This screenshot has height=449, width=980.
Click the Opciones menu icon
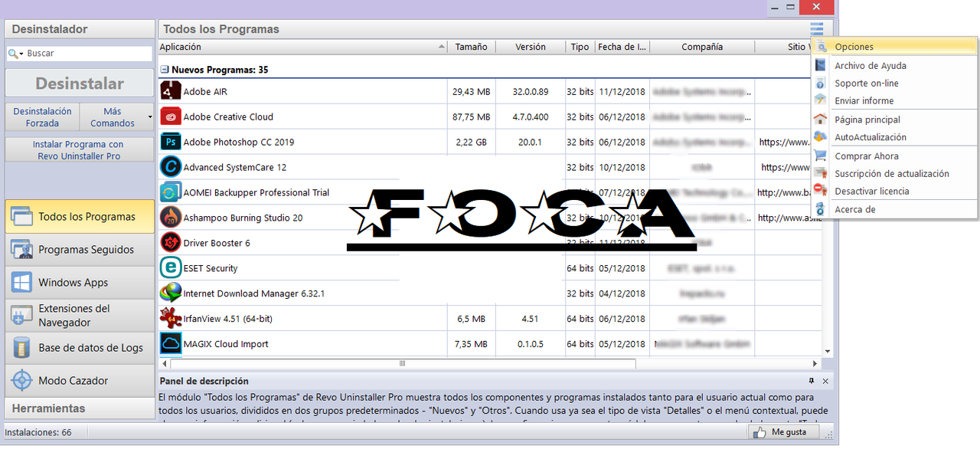[x=821, y=47]
